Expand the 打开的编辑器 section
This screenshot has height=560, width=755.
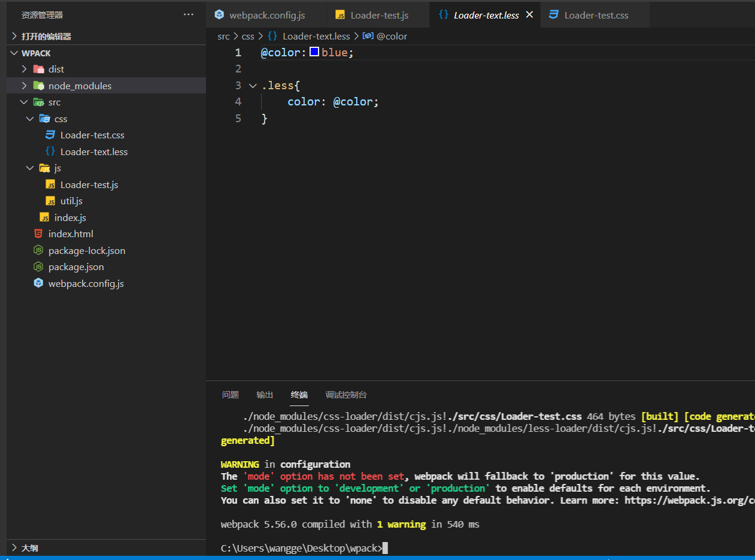tap(14, 37)
